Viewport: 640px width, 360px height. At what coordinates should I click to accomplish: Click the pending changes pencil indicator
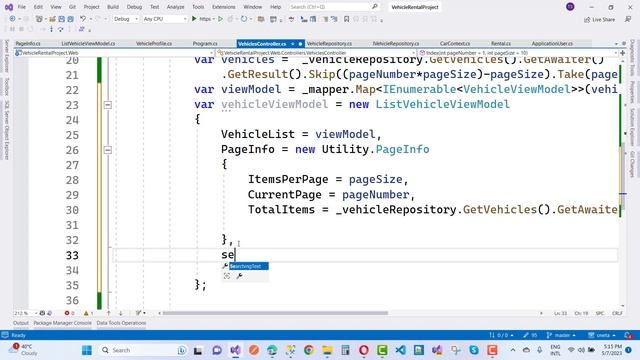click(530, 335)
